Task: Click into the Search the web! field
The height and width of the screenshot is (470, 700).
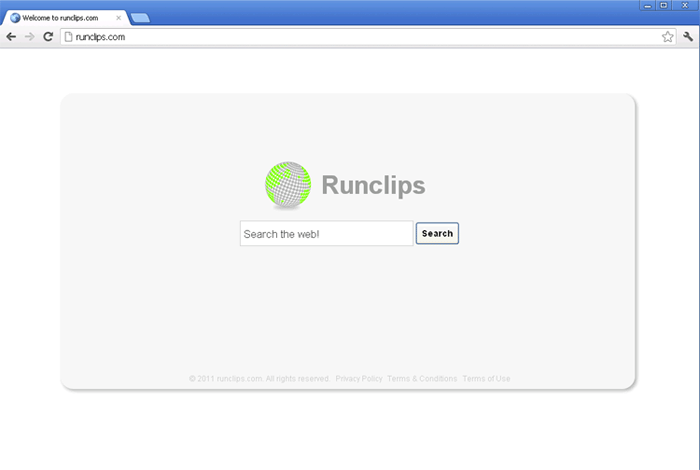Action: click(326, 234)
